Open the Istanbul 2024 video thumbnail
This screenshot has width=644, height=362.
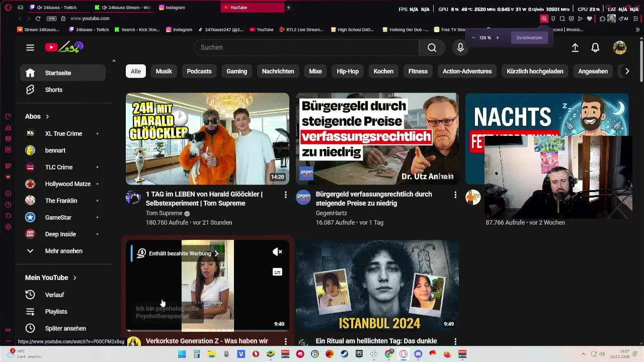[x=377, y=286]
